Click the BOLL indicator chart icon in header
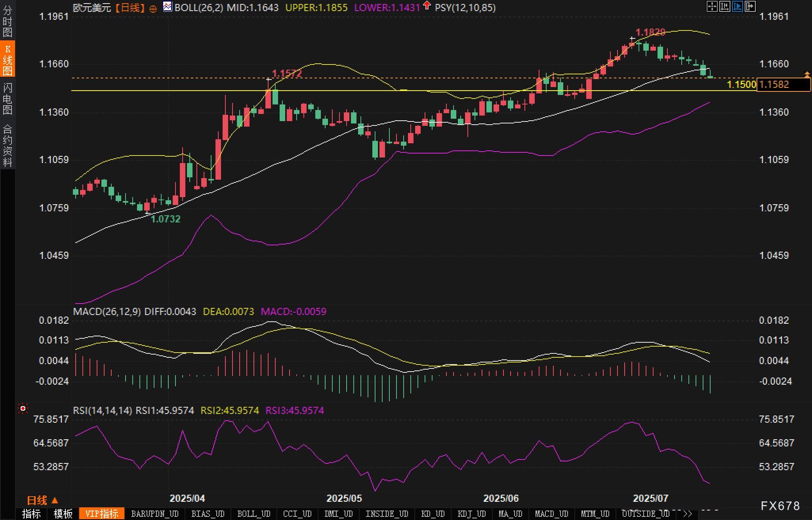The width and height of the screenshot is (812, 520). tap(168, 7)
